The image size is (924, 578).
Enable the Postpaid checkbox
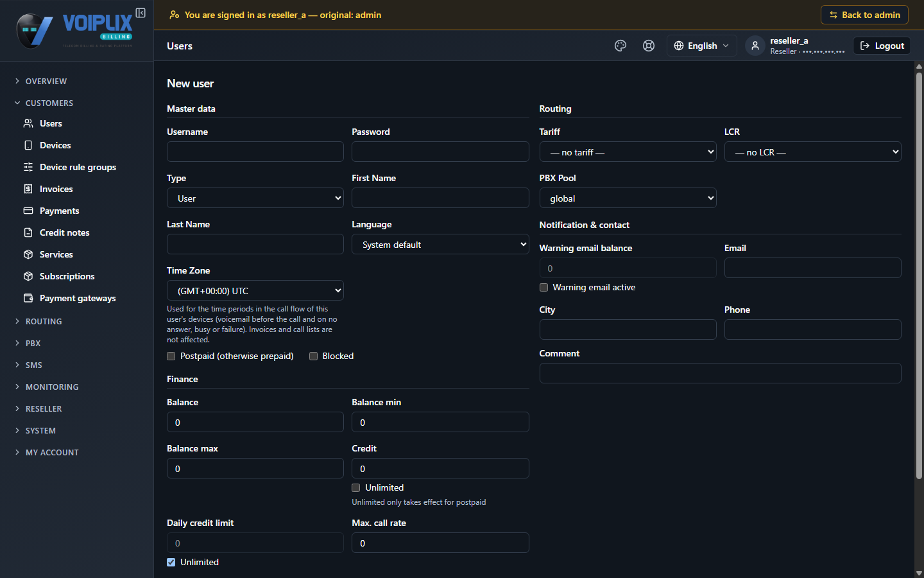pyautogui.click(x=171, y=356)
